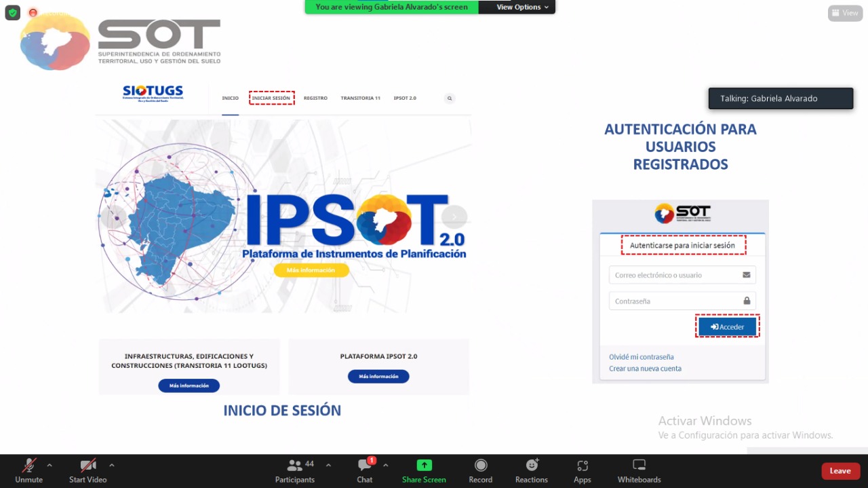
Task: Click the blue Acceder button
Action: click(x=728, y=326)
